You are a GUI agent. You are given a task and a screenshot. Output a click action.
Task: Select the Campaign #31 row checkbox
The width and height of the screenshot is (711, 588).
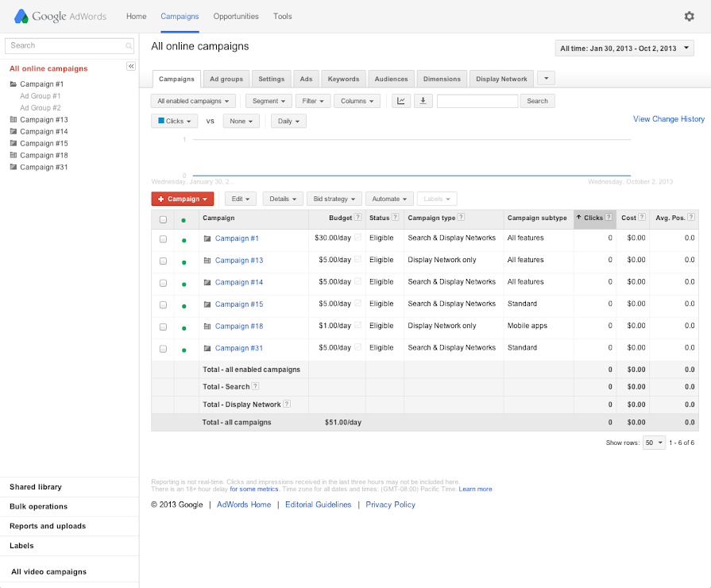(x=163, y=349)
